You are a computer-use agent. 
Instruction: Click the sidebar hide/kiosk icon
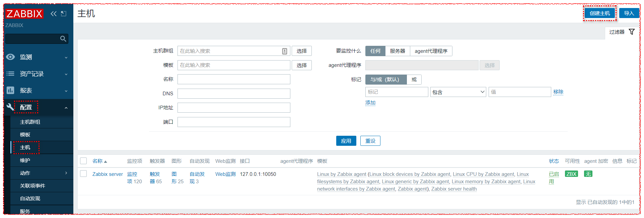[x=64, y=14]
